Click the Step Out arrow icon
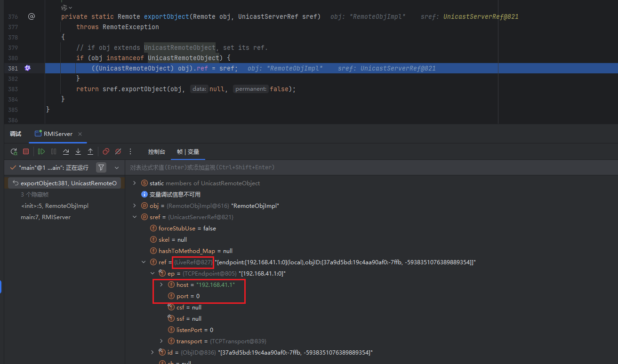The image size is (618, 364). [x=90, y=151]
